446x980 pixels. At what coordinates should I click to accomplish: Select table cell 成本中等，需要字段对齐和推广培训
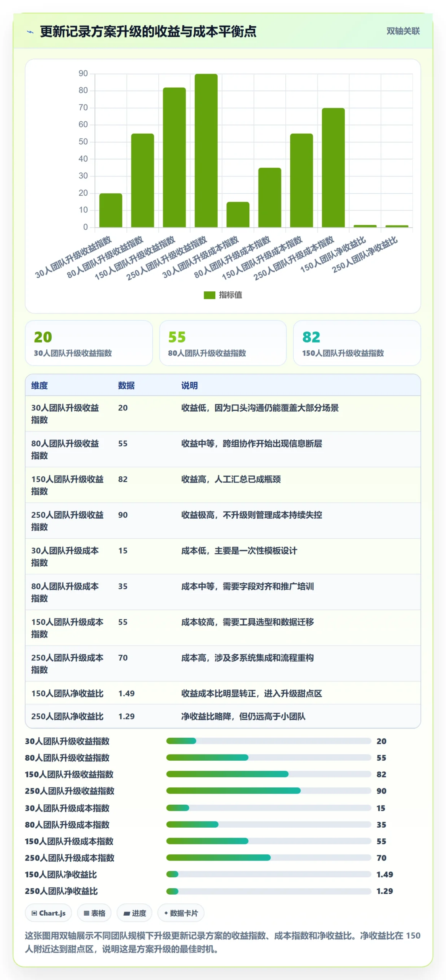[247, 586]
